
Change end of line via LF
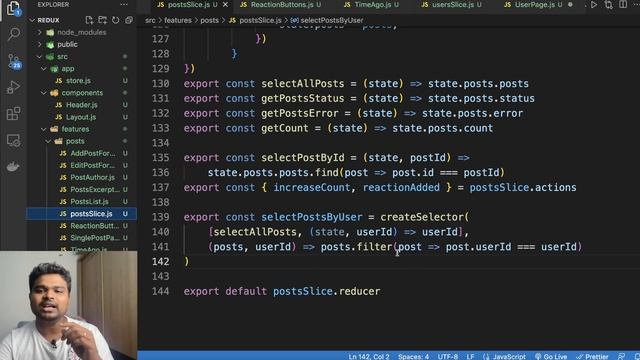[470, 356]
